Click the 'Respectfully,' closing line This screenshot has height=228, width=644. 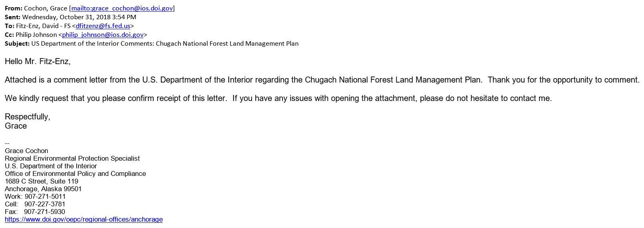point(27,117)
